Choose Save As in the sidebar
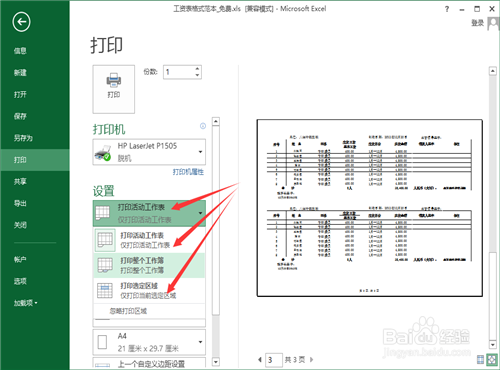Viewport: 500px width, 370px height. 23,138
